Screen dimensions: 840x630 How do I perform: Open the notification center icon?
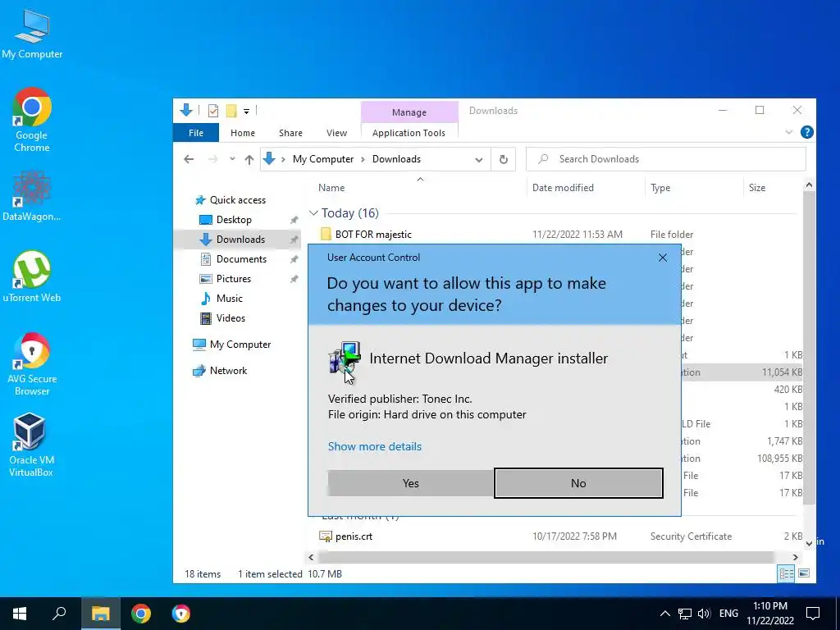813,614
